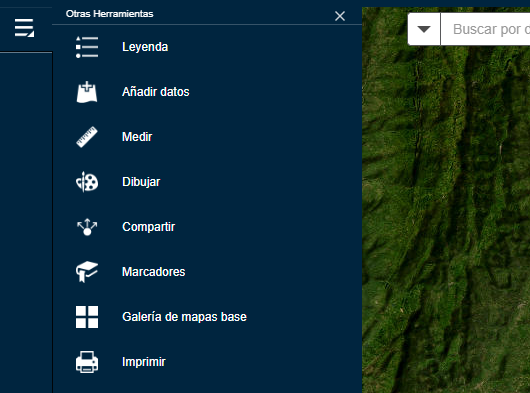Open the Marcadores bookmark icon
The width and height of the screenshot is (530, 393).
pyautogui.click(x=87, y=272)
